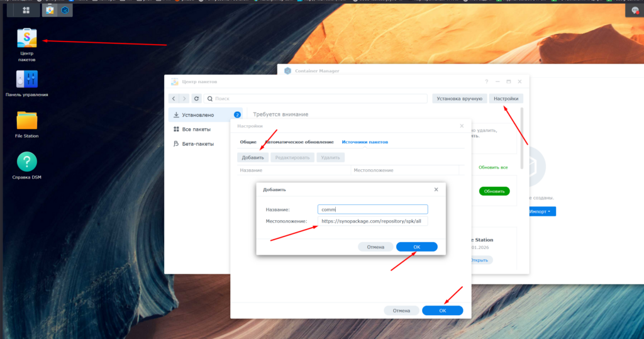This screenshot has height=339, width=644.
Task: Click the Название input field
Action: click(372, 209)
